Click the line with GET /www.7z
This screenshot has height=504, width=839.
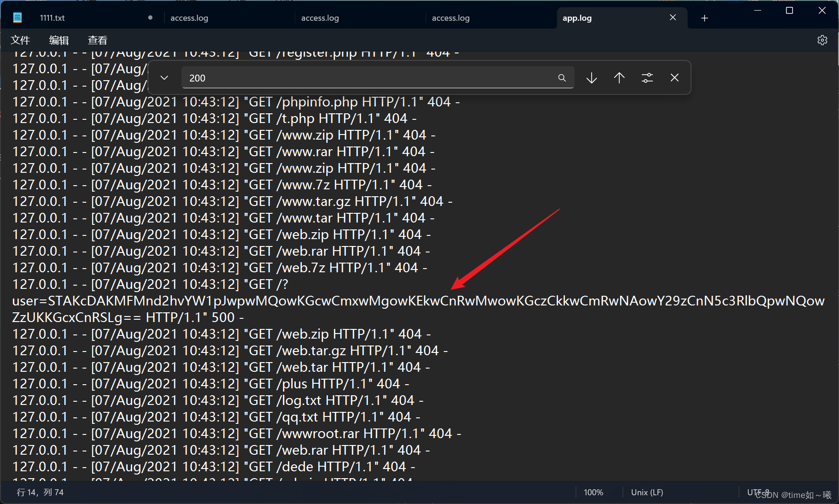click(x=222, y=185)
